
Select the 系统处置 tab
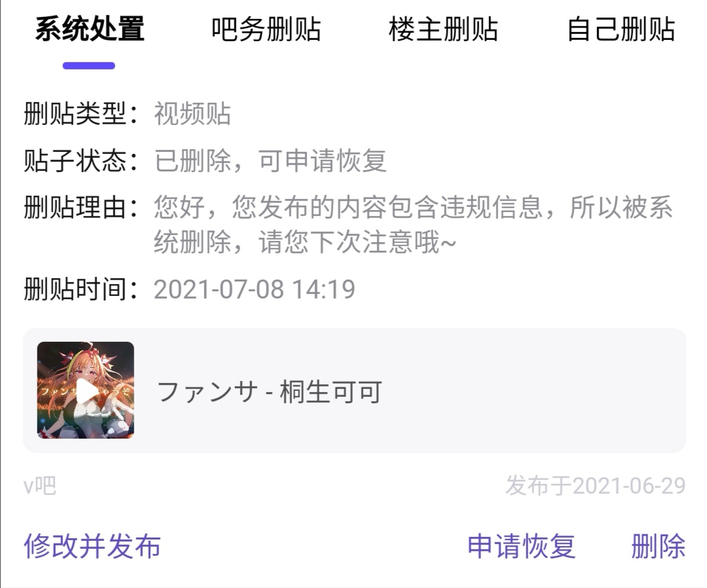click(90, 29)
